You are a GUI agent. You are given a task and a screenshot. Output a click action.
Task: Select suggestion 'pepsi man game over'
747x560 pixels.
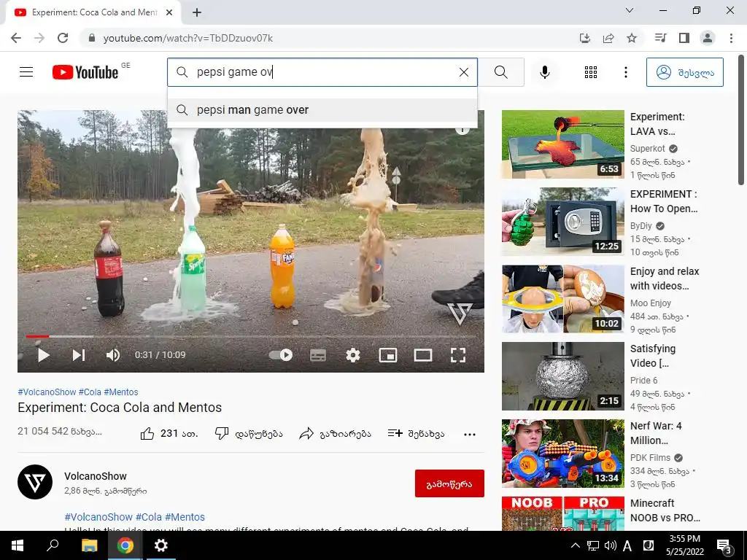click(x=322, y=110)
